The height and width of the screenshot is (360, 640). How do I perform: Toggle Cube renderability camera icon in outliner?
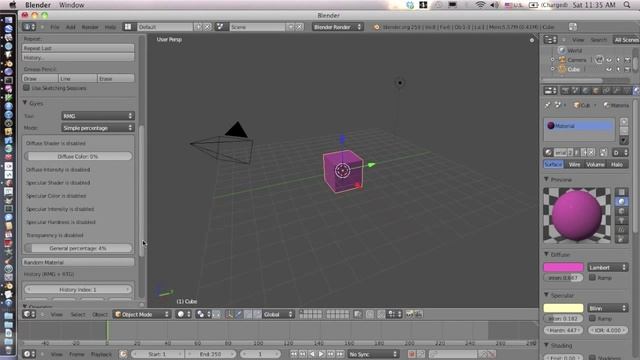pyautogui.click(x=627, y=69)
